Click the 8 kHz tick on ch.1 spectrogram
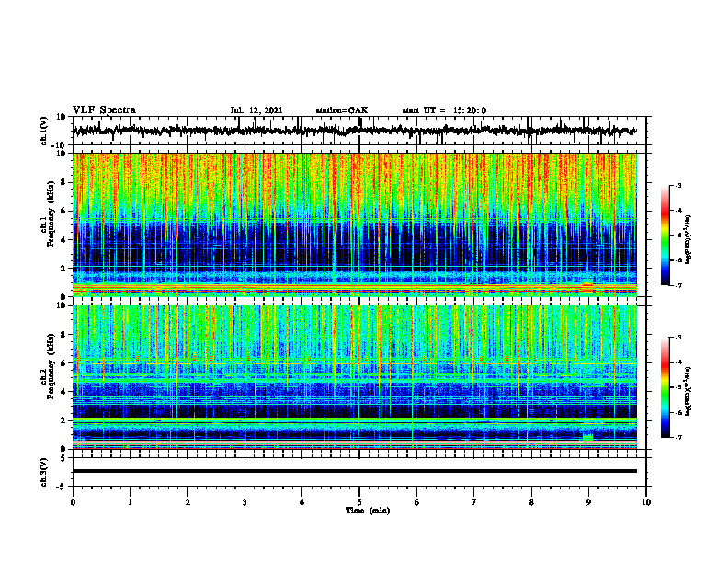Image resolution: width=728 pixels, height=563 pixels. coord(64,182)
